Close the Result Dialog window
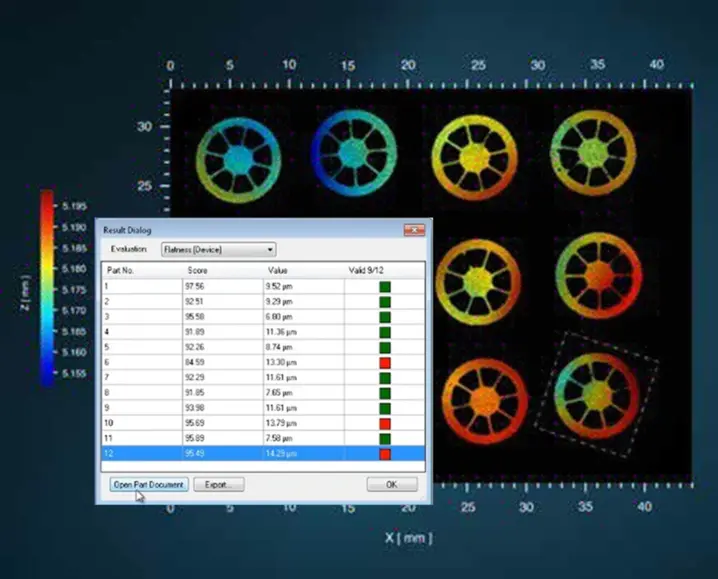This screenshot has height=579, width=718. tap(415, 230)
